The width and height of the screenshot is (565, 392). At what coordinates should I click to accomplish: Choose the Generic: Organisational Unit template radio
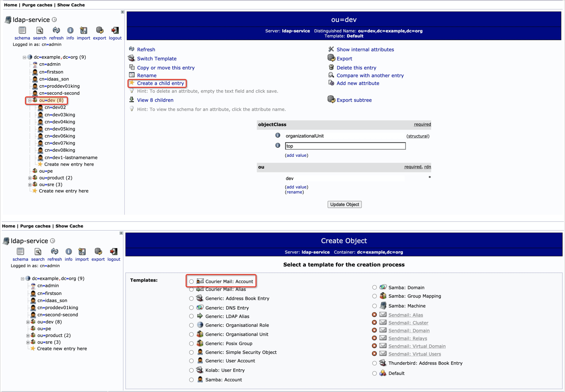click(x=191, y=334)
